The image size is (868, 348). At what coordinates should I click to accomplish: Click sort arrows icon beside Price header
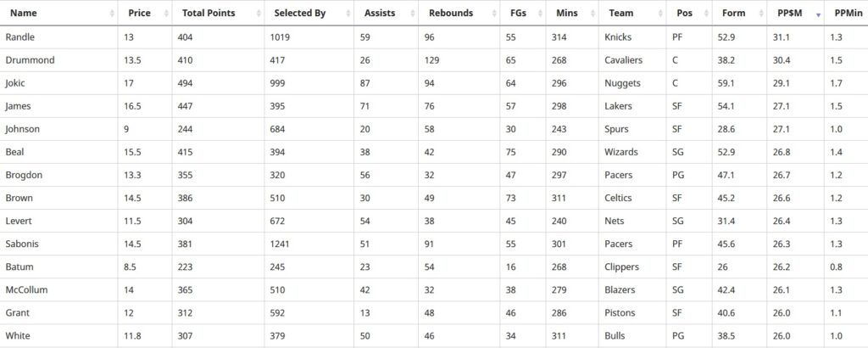click(167, 14)
